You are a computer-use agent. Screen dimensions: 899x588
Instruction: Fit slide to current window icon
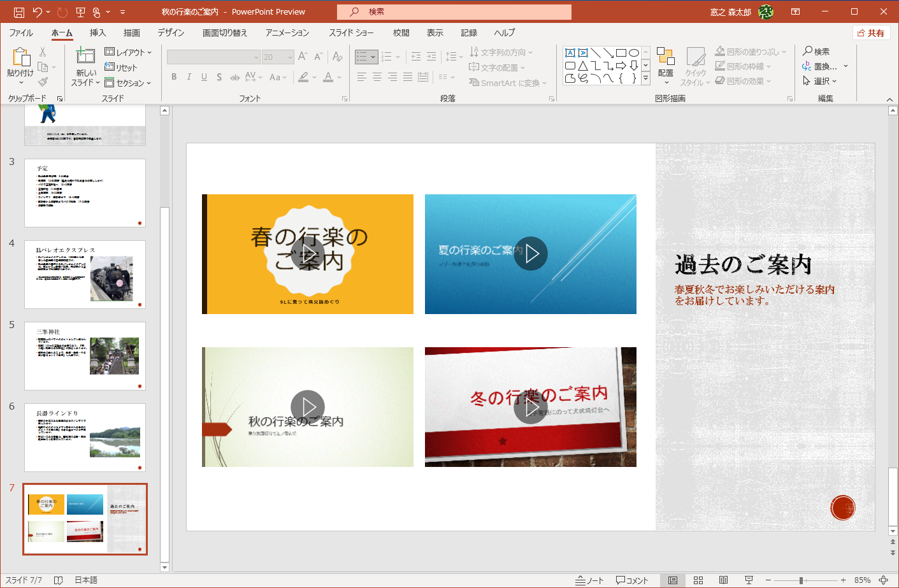click(x=884, y=580)
